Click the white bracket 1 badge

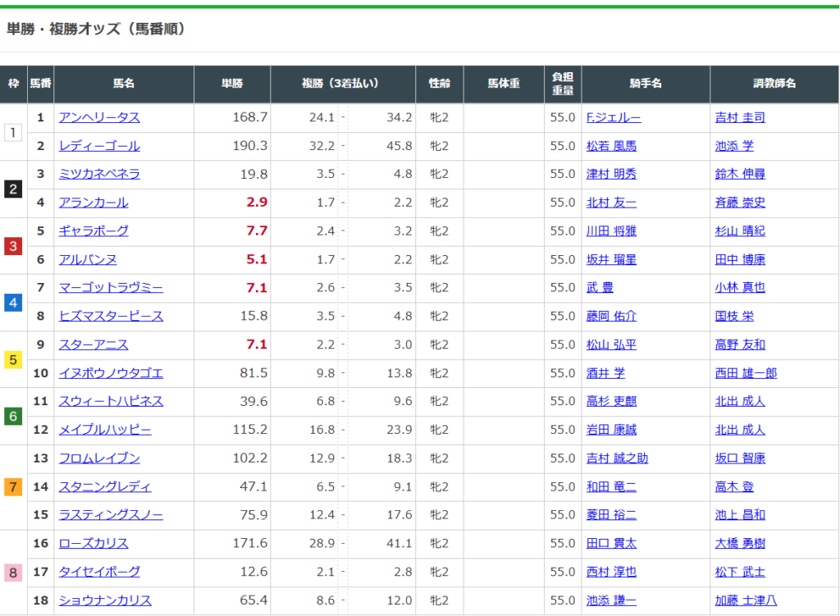click(13, 132)
